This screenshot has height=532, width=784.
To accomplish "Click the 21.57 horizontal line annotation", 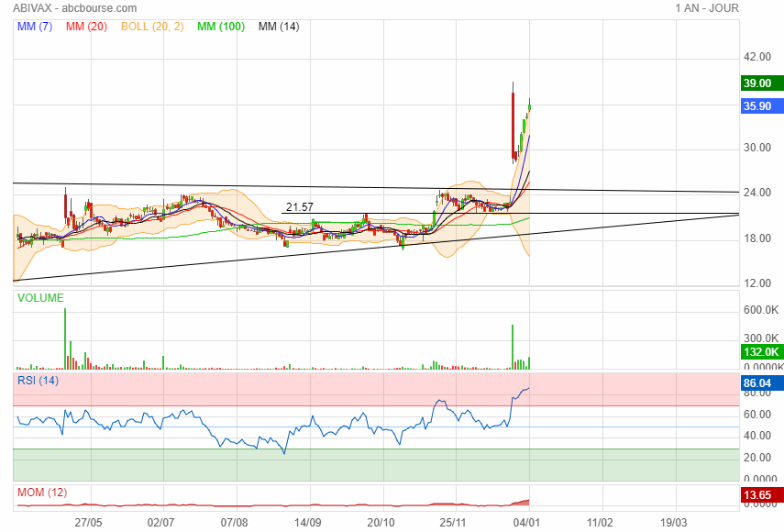I will [x=300, y=207].
